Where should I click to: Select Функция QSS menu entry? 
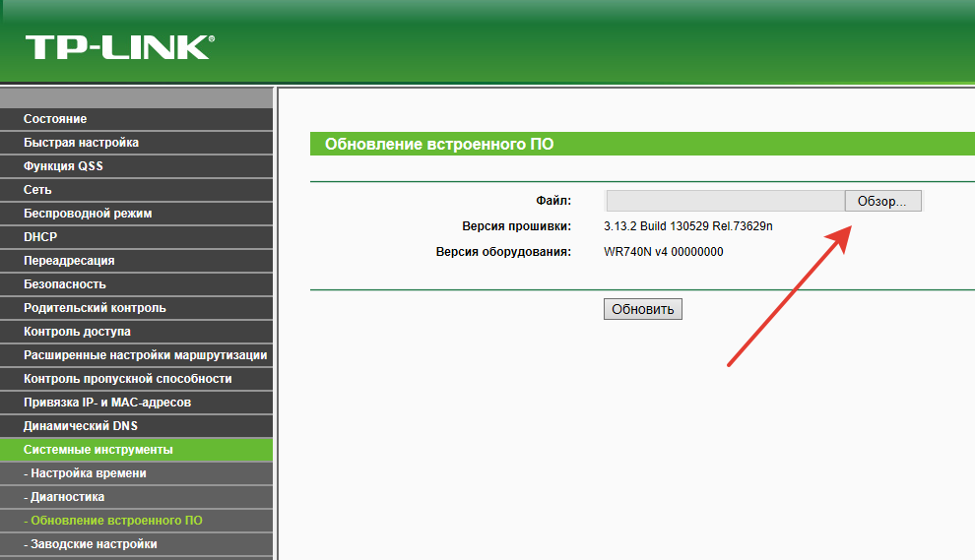tap(136, 166)
